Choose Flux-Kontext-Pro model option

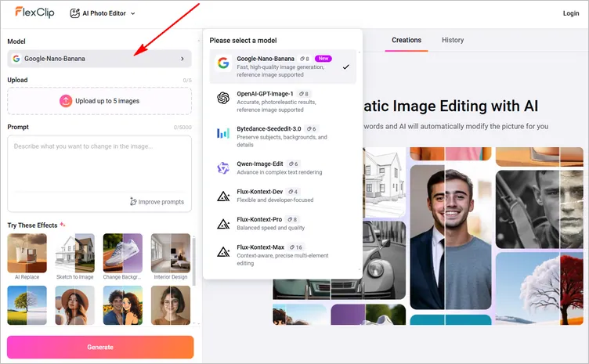point(283,223)
